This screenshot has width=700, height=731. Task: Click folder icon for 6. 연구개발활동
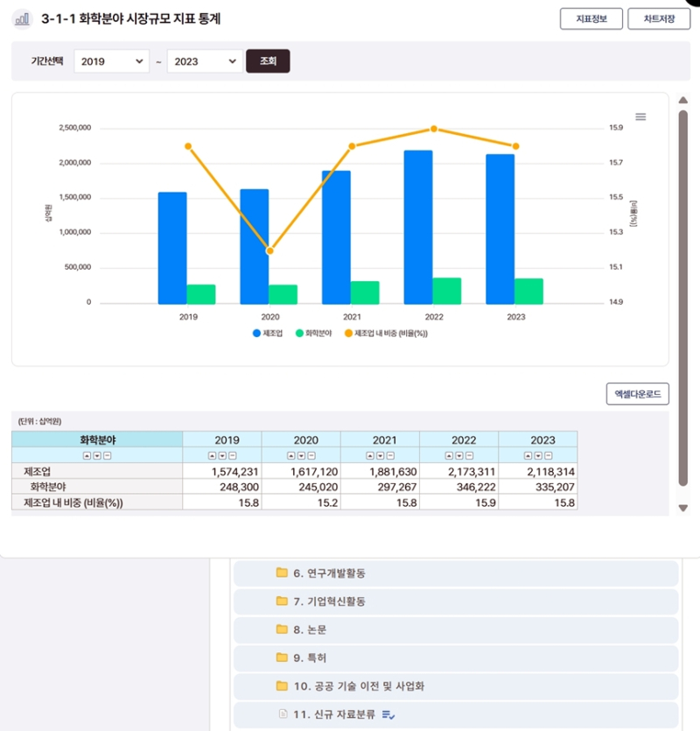click(x=282, y=573)
